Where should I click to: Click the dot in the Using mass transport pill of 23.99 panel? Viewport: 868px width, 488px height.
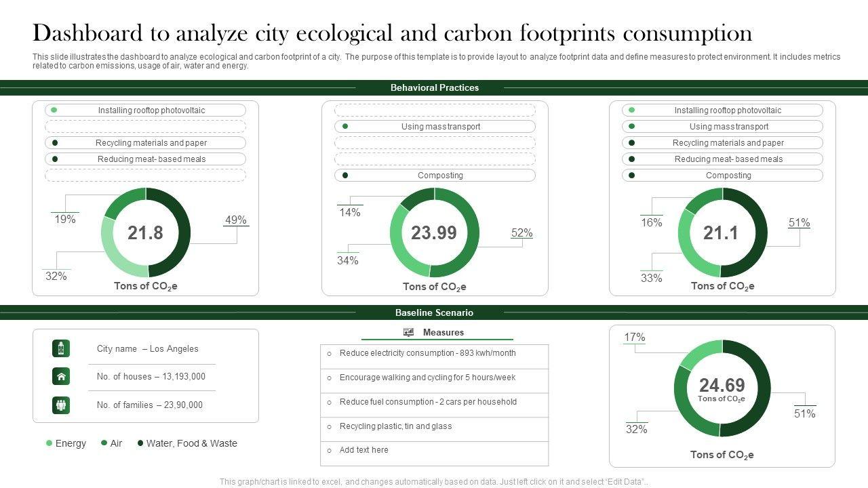(x=345, y=127)
